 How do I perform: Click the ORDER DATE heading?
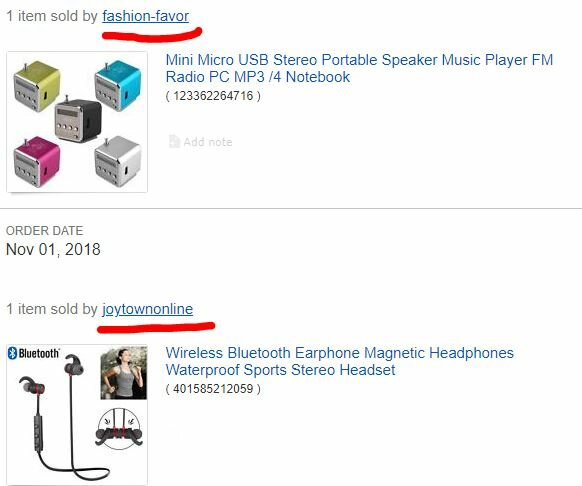click(x=45, y=231)
